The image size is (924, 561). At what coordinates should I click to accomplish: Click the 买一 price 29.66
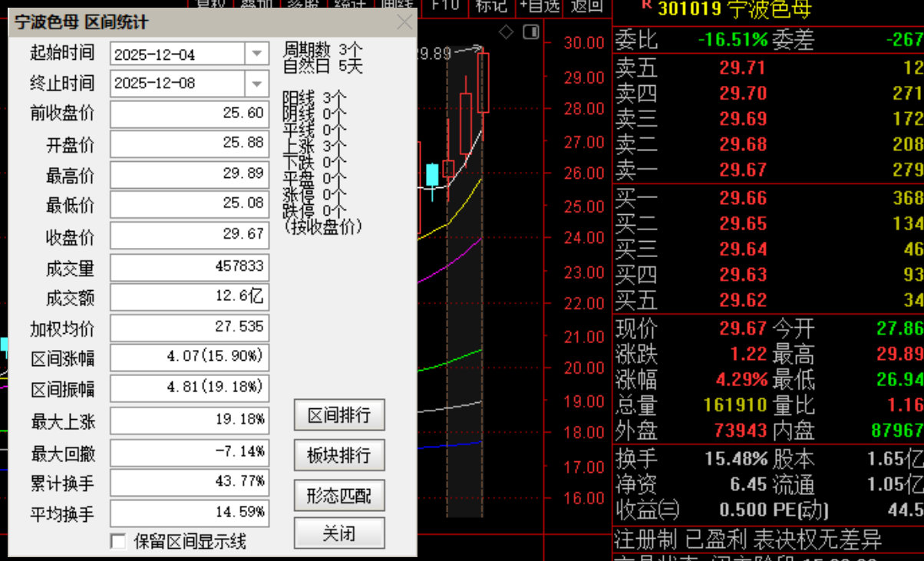tap(743, 199)
